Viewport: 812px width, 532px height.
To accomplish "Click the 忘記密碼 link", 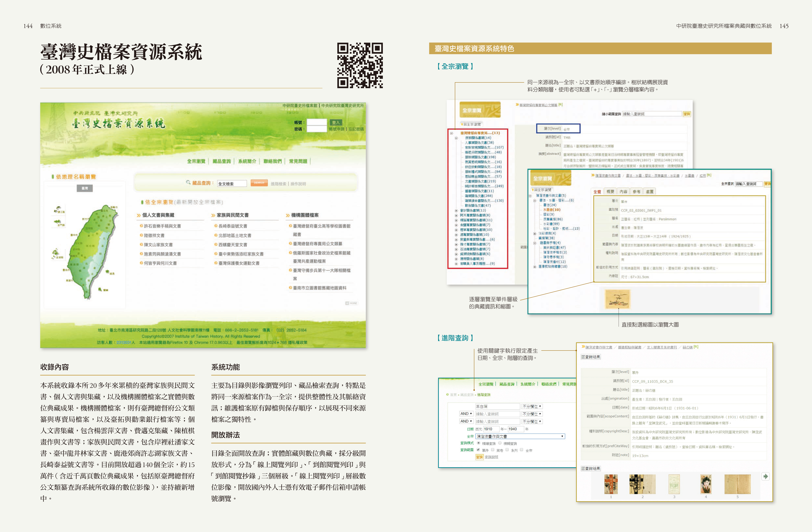I will [356, 129].
